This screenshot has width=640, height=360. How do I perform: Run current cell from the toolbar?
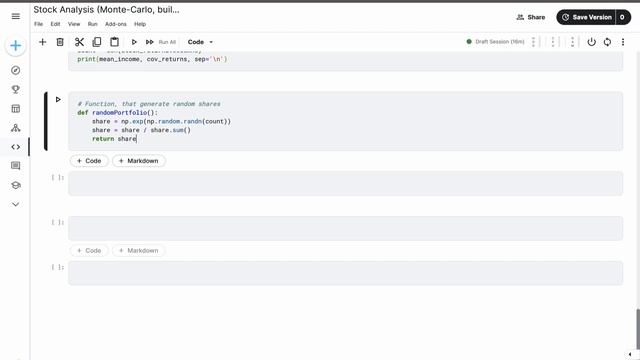134,42
